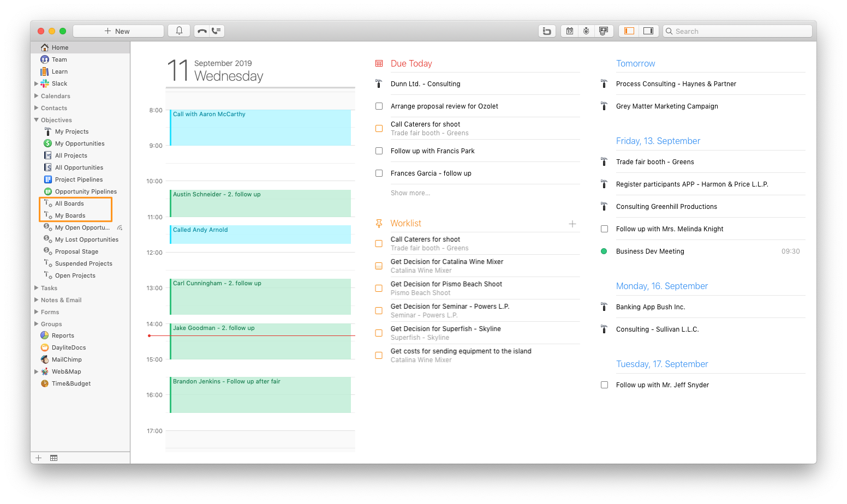Add a new item to the Worklist

pyautogui.click(x=572, y=224)
